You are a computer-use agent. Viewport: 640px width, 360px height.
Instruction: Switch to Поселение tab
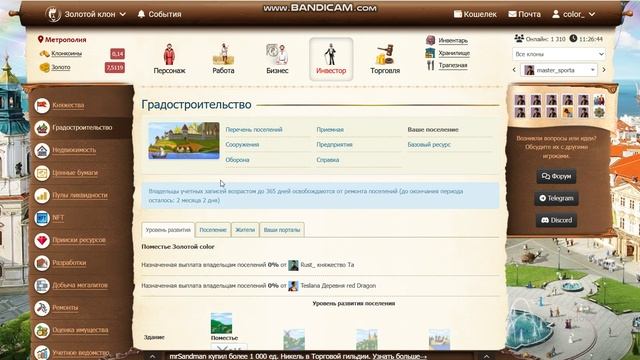pos(213,230)
